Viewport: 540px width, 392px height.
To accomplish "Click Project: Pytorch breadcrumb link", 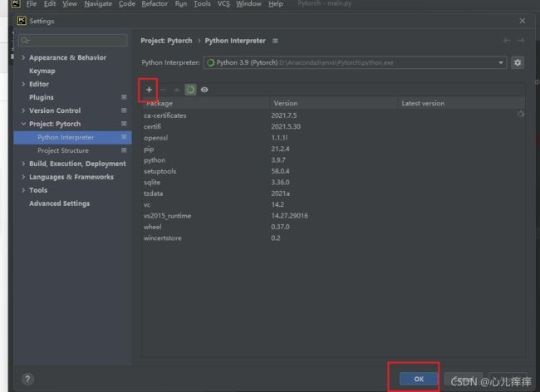I will coord(166,41).
